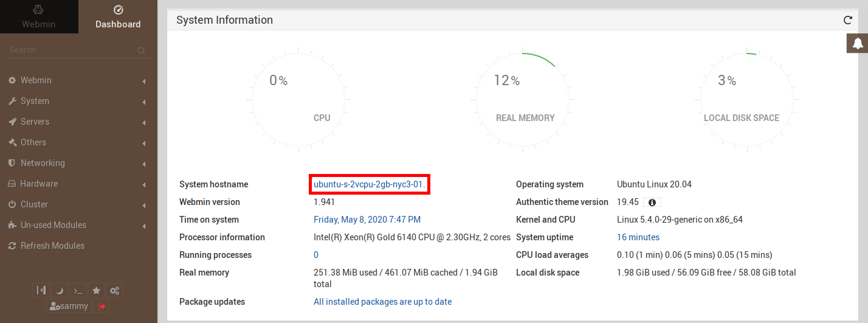Open theme configuration gears icon

coord(114,290)
